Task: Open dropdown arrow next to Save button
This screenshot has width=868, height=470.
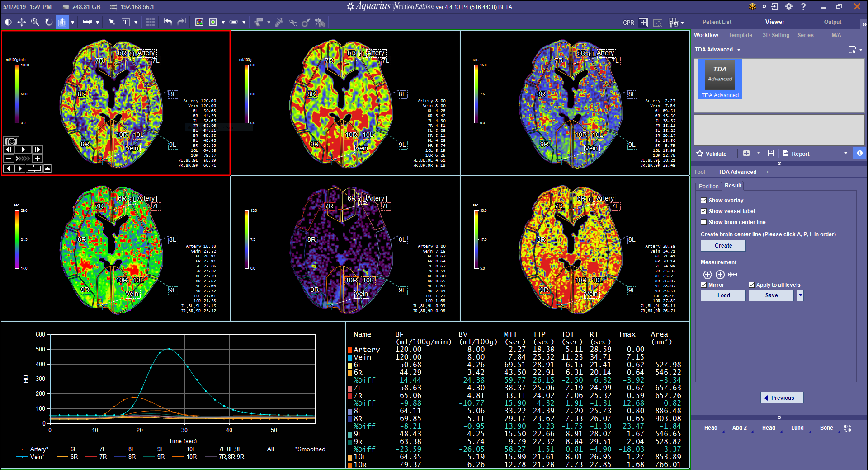Action: point(800,295)
